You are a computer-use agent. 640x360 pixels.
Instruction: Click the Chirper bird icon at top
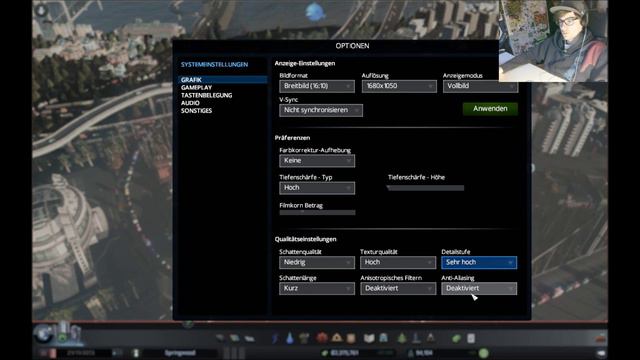pos(315,12)
